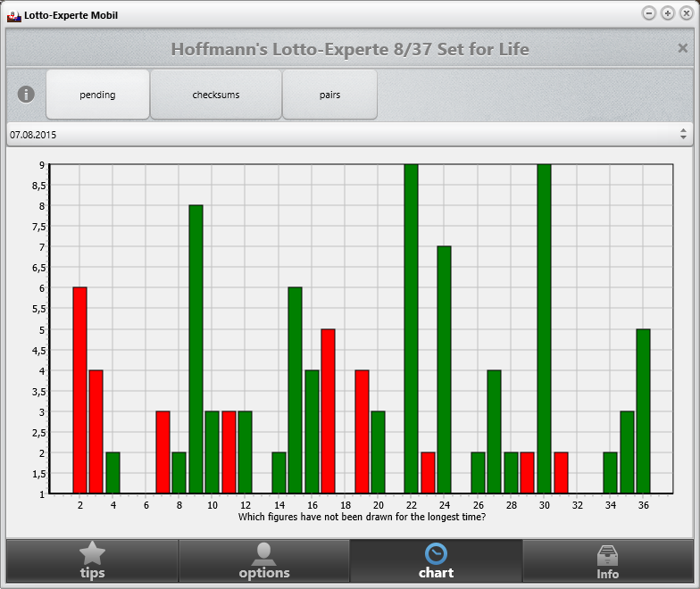
Task: Click the Lotto-Experte Mobil app icon
Action: tap(14, 16)
